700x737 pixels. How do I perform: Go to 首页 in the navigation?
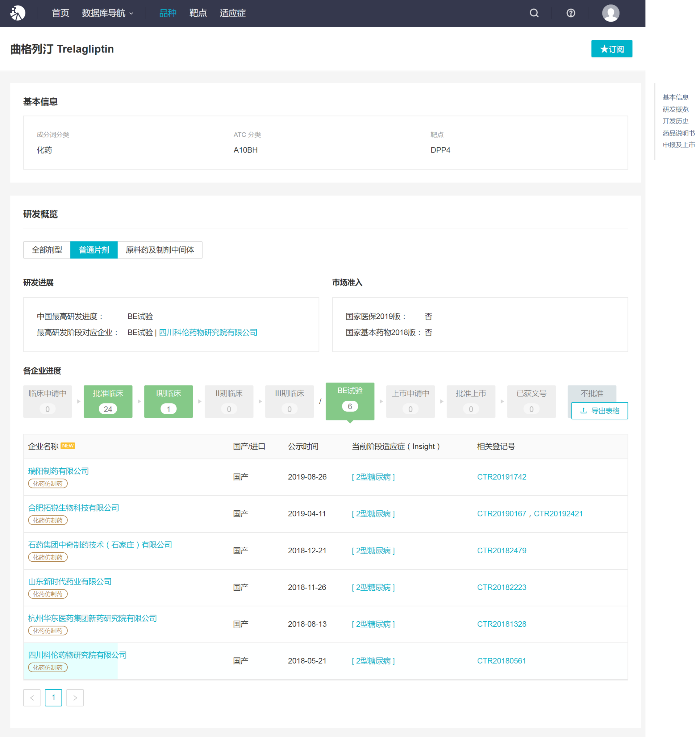coord(60,13)
